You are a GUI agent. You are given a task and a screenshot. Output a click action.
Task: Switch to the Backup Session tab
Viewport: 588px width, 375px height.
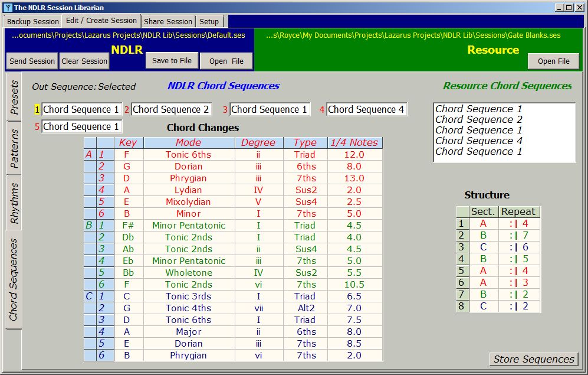click(32, 21)
